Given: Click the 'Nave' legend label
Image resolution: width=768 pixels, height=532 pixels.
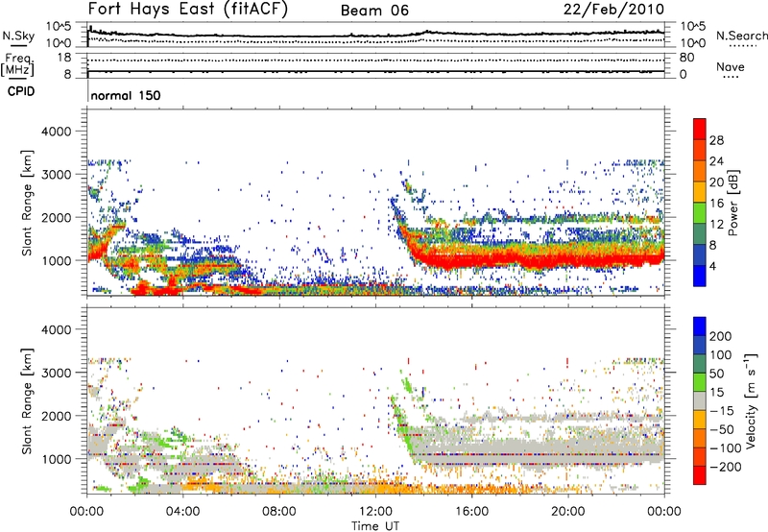Looking at the screenshot, I should click(731, 67).
